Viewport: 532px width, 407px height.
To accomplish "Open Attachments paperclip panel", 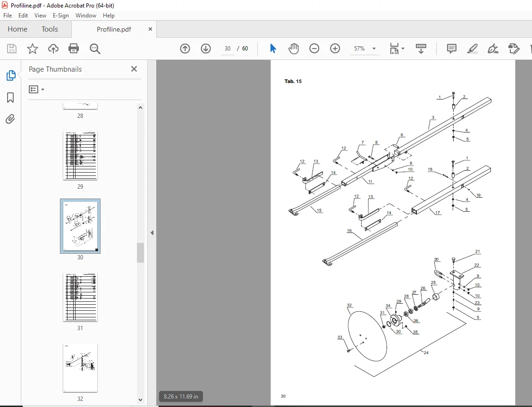I will pos(10,119).
